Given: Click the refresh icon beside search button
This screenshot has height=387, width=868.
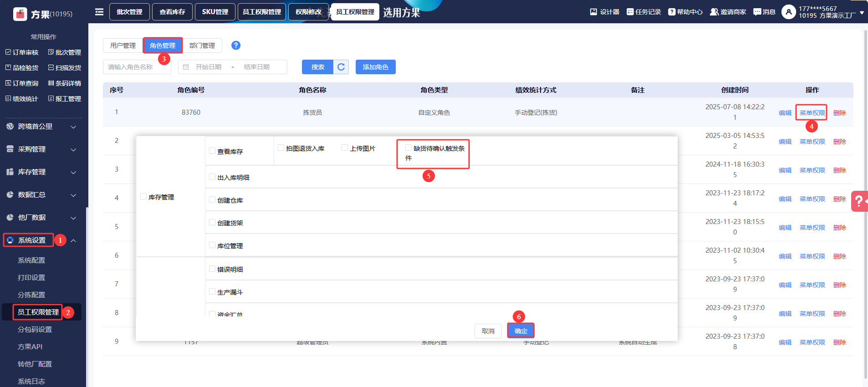Looking at the screenshot, I should pyautogui.click(x=341, y=67).
